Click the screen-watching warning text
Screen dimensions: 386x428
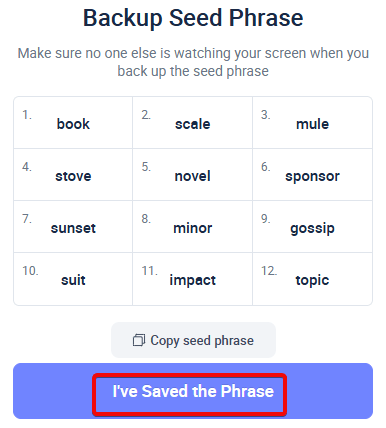[x=193, y=62]
